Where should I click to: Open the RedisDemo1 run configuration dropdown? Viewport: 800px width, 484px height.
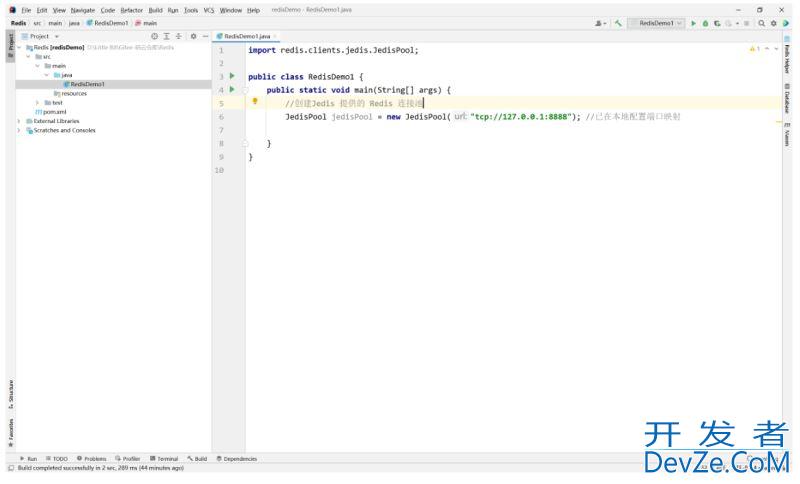(x=656, y=23)
